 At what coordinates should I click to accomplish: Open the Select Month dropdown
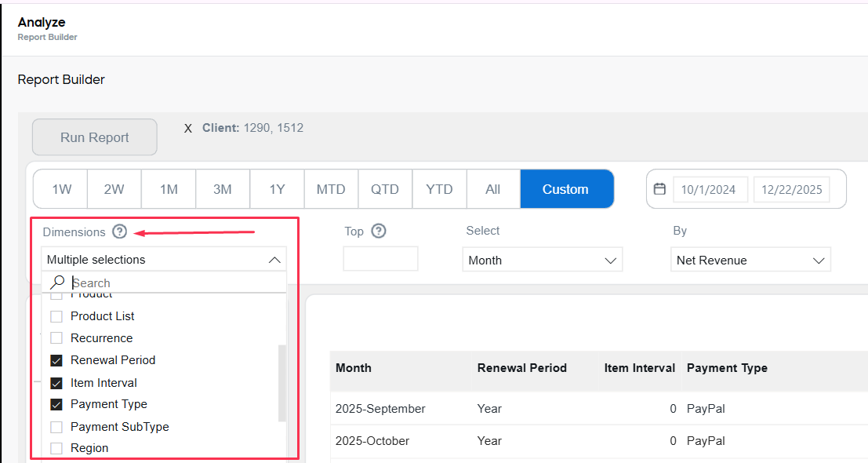tap(541, 259)
